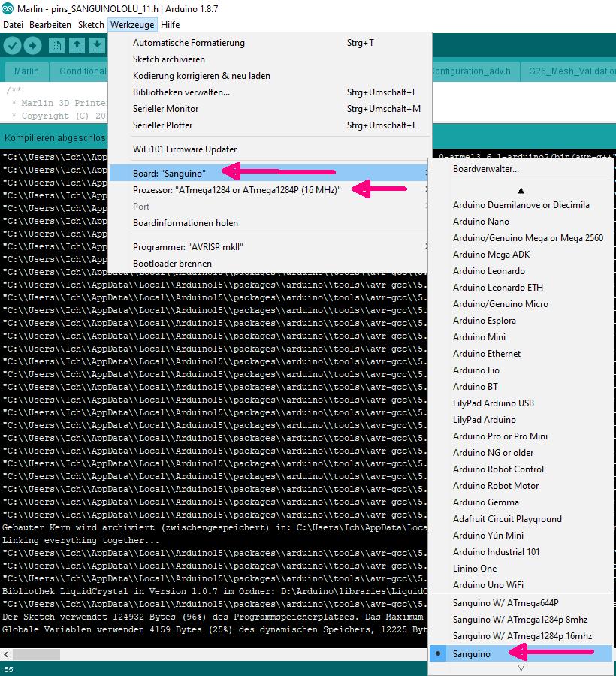Click the Arduino logo in title bar
616x676 pixels.
click(x=8, y=8)
